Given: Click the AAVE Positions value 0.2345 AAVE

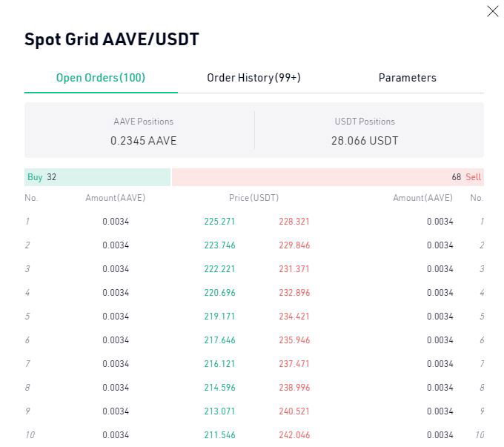Looking at the screenshot, I should pyautogui.click(x=143, y=141).
